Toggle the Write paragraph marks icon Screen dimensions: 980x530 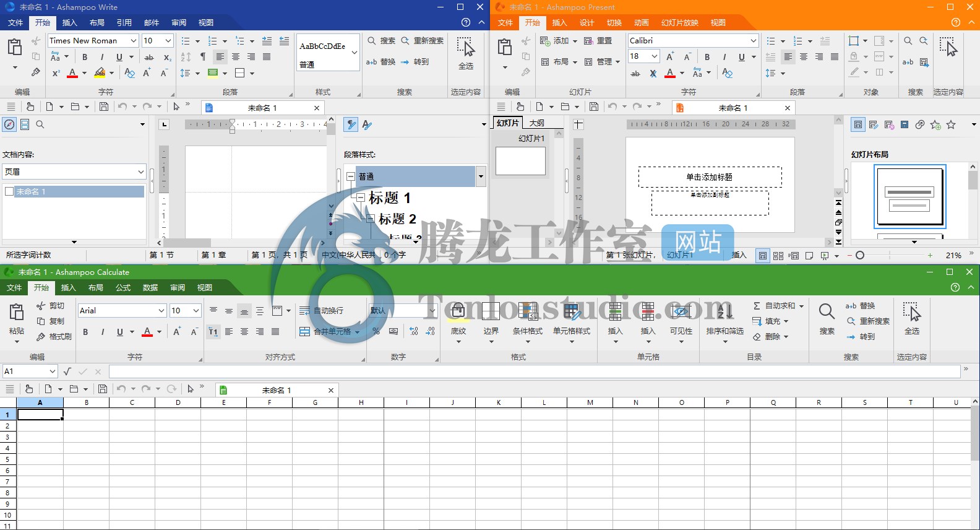(x=203, y=57)
